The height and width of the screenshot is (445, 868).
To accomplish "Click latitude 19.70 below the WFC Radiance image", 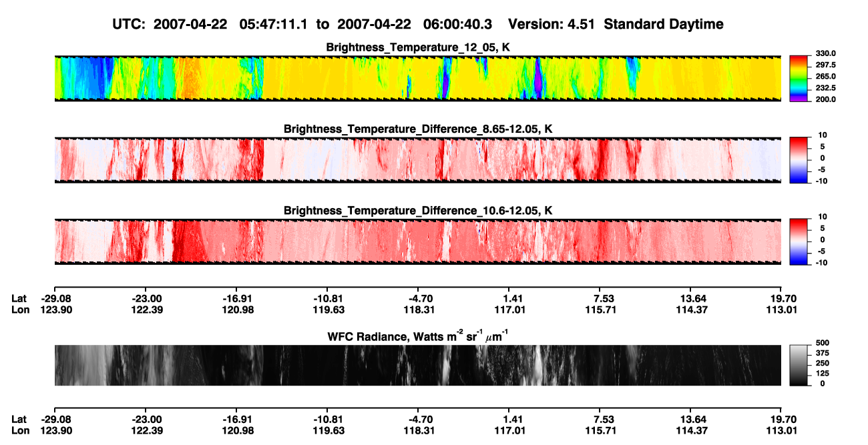I will point(783,419).
